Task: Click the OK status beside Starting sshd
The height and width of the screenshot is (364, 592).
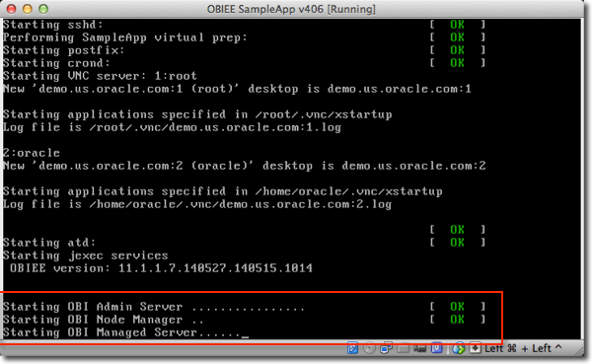Action: click(457, 25)
